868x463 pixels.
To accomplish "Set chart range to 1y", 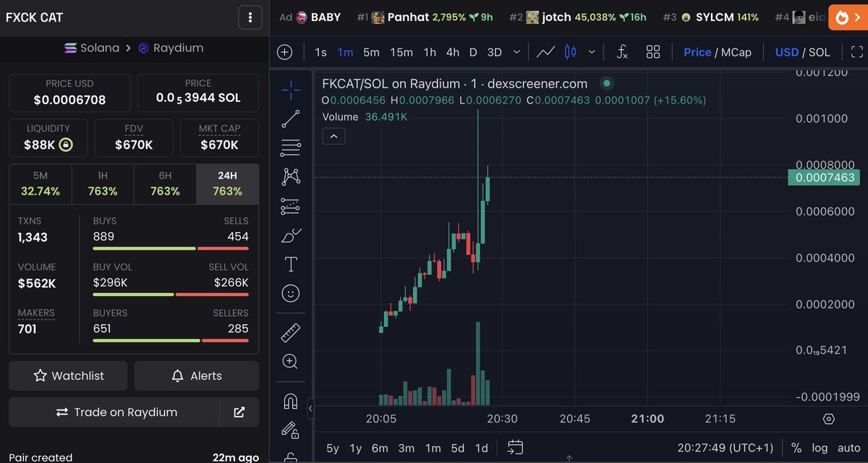I will (x=356, y=448).
